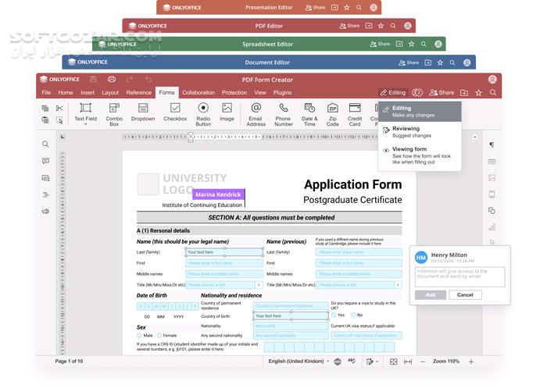Insert a Date & Time field
Image resolution: width=547 pixels, height=392 pixels.
click(309, 114)
